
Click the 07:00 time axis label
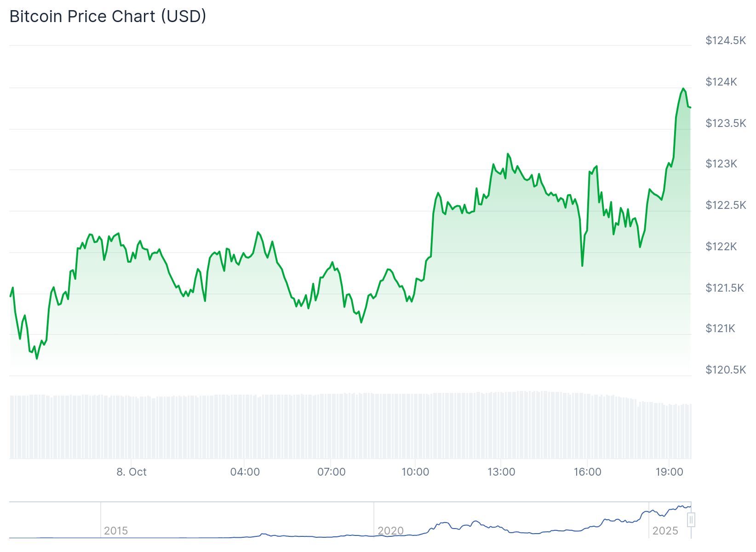click(331, 472)
